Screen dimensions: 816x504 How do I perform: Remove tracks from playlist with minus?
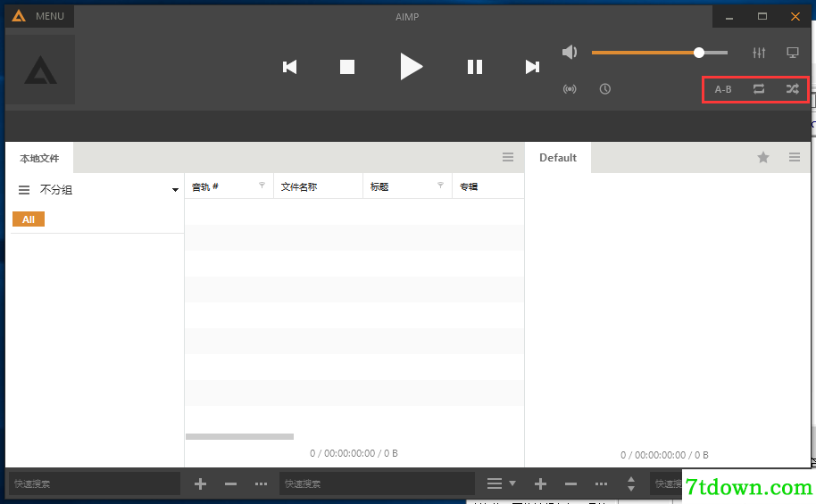[570, 484]
